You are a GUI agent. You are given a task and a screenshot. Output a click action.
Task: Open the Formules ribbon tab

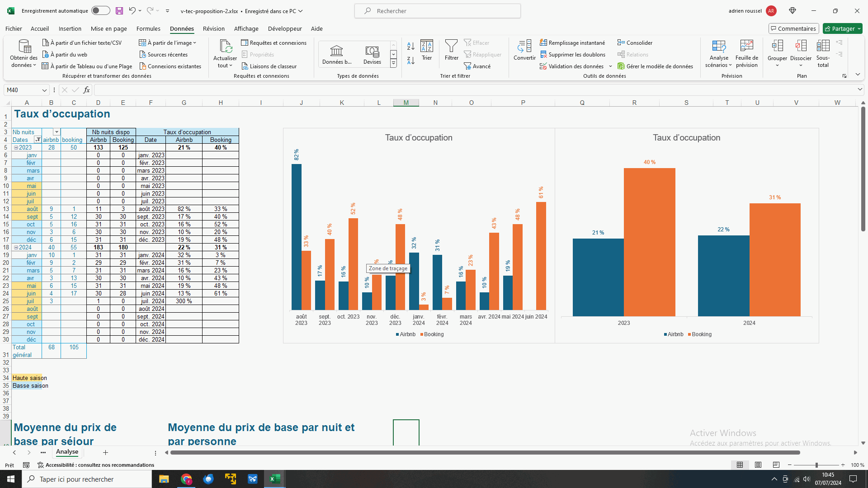coord(148,28)
